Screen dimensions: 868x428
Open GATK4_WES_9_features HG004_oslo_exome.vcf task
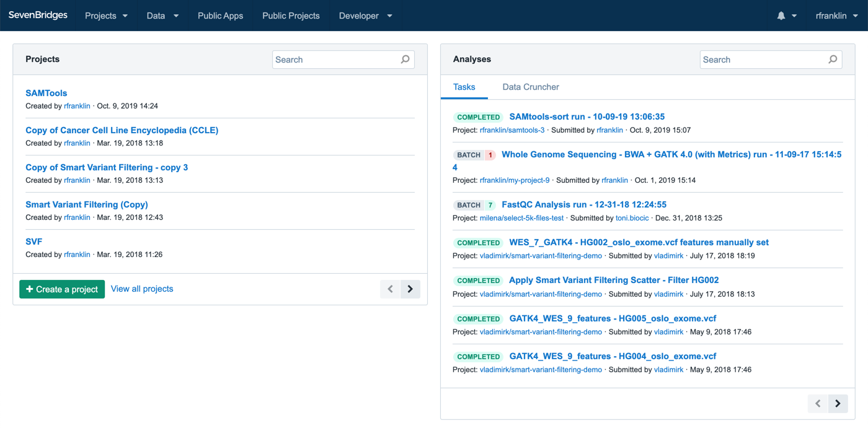[613, 356]
